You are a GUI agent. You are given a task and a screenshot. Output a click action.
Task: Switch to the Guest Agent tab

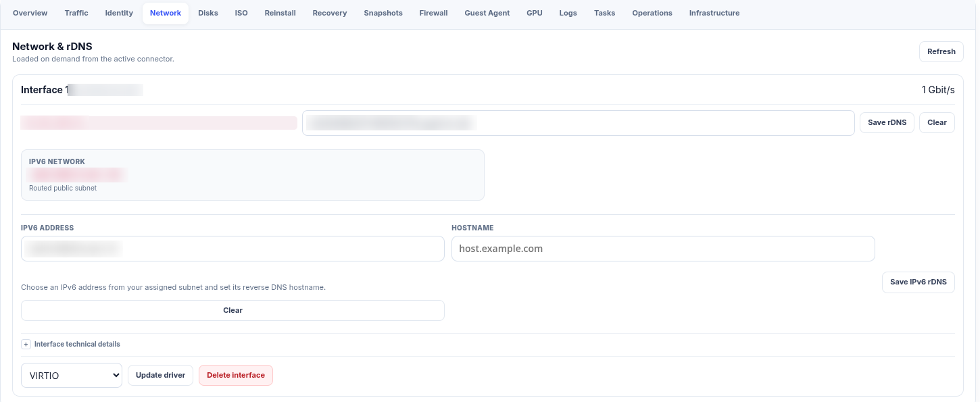pos(487,13)
